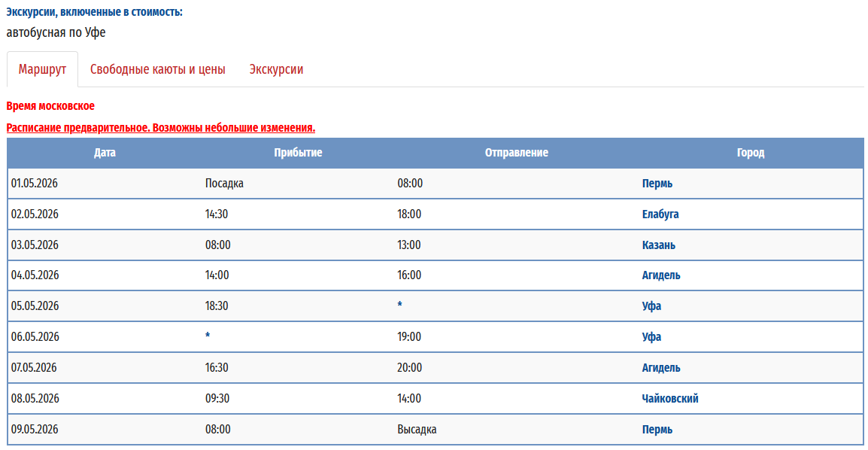Select the Город column header
This screenshot has height=450, width=868.
point(750,153)
